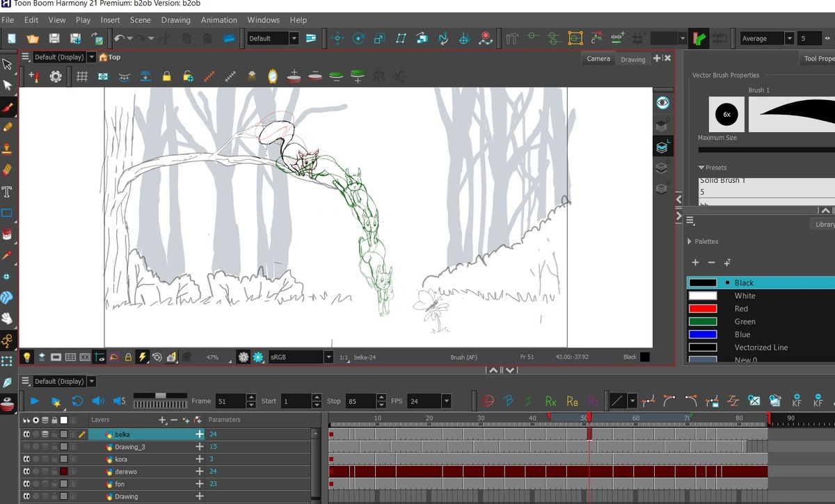Toggle visibility of the derewo layer

(27, 472)
